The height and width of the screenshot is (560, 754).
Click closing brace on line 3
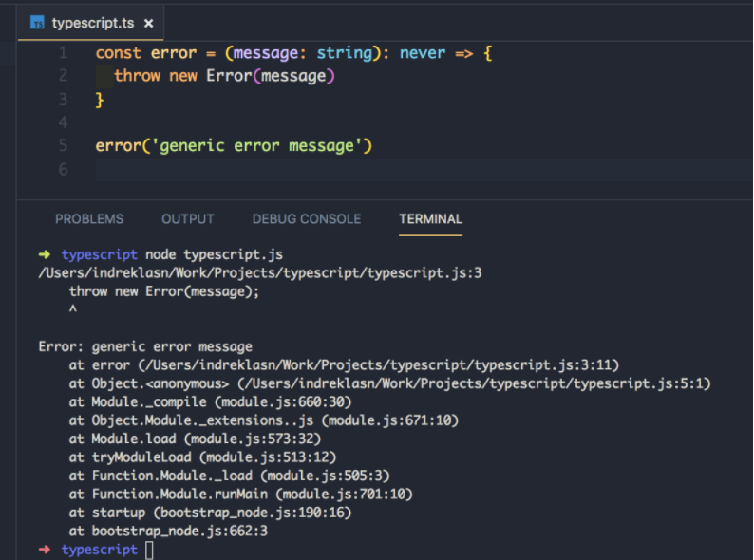pos(100,100)
